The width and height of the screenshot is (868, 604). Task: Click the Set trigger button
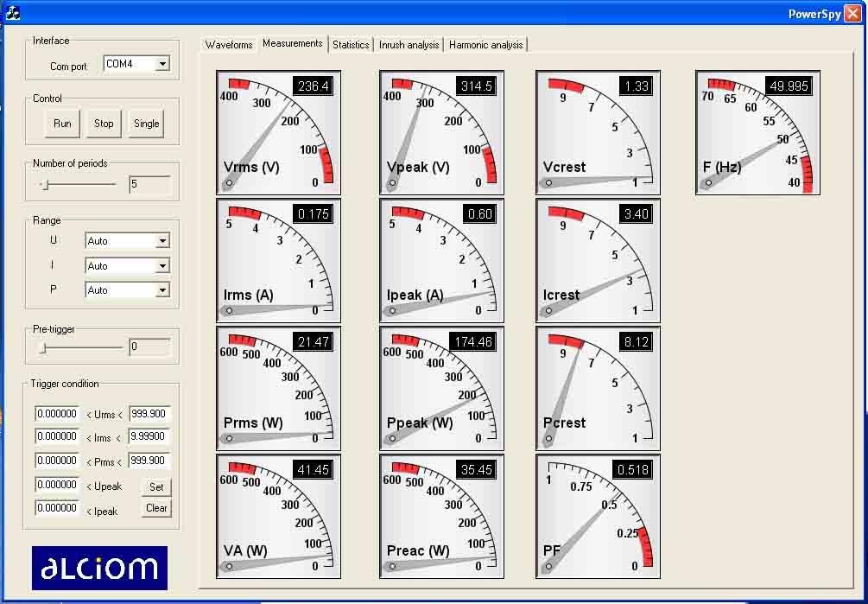156,487
